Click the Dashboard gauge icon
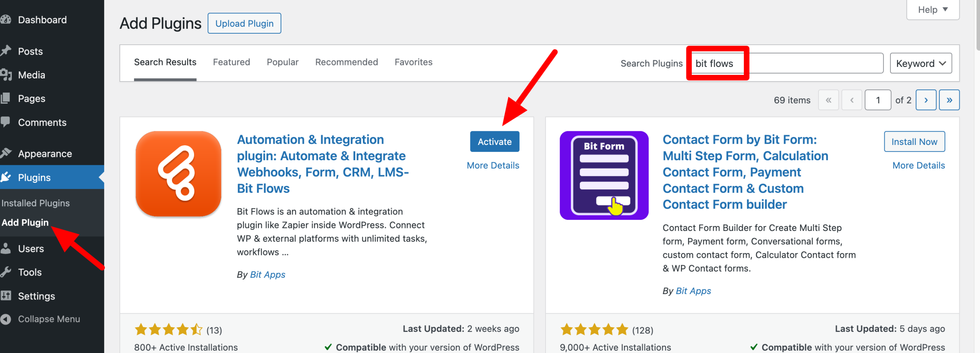Screen dimensions: 980x353 point(5,20)
